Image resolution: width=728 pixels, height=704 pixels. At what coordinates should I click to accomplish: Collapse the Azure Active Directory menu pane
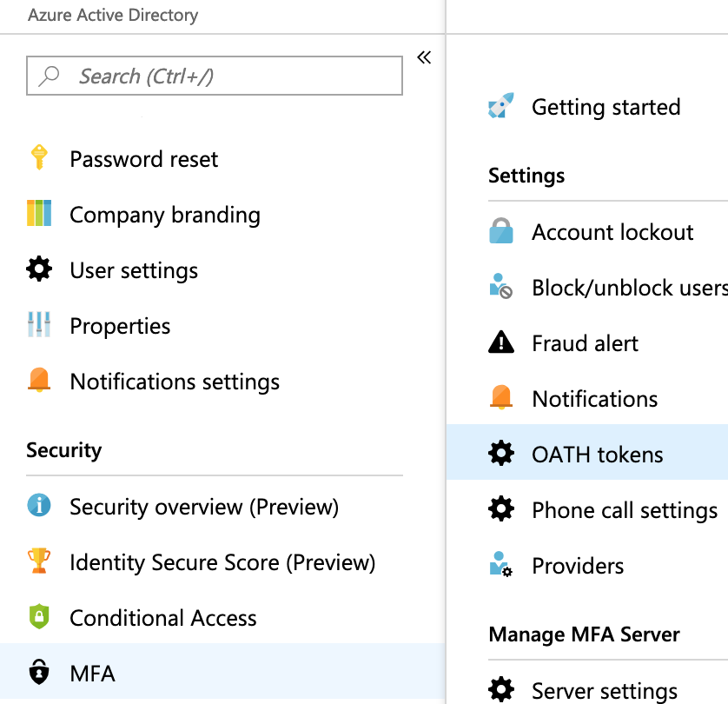424,57
